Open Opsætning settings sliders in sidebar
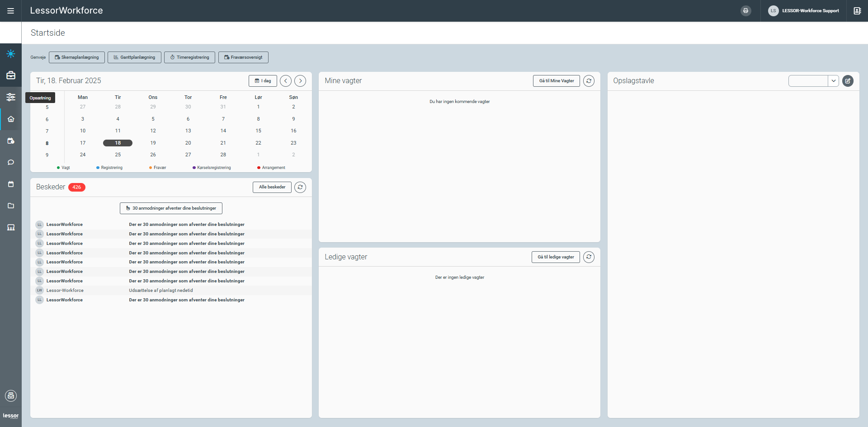 click(11, 97)
